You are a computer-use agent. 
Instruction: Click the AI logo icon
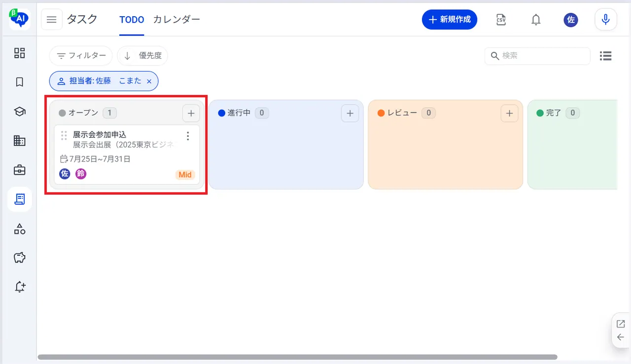tap(20, 19)
